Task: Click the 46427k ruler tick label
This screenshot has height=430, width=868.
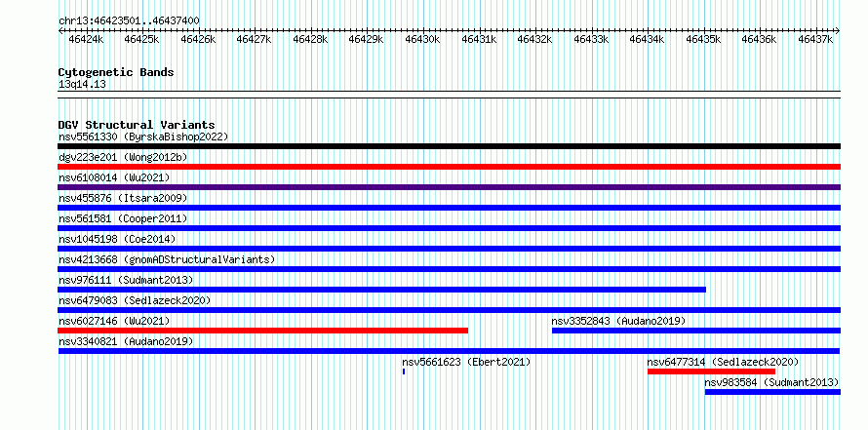Action: click(x=255, y=39)
